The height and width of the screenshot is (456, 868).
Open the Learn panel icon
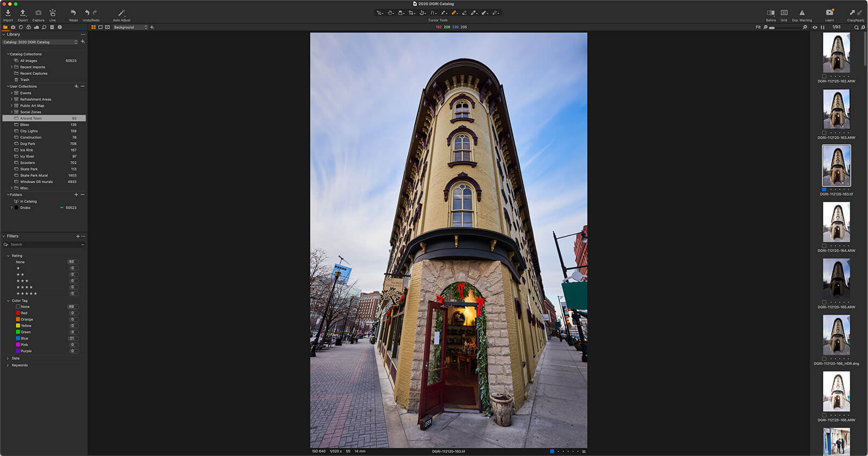(829, 13)
